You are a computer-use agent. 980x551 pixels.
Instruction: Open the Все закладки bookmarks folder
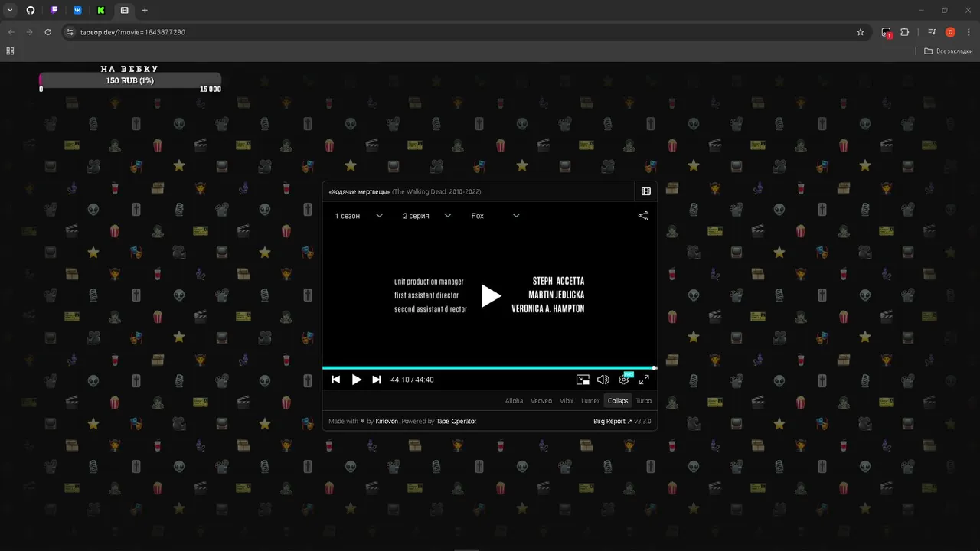pyautogui.click(x=948, y=51)
